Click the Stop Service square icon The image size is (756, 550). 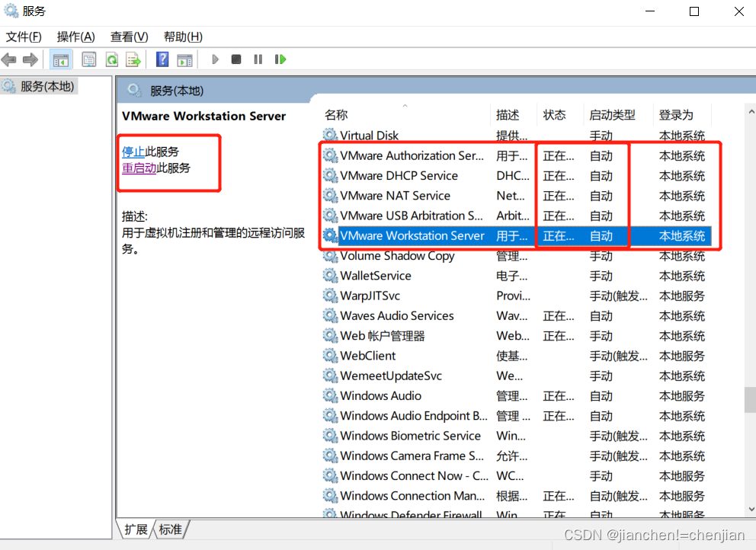236,59
